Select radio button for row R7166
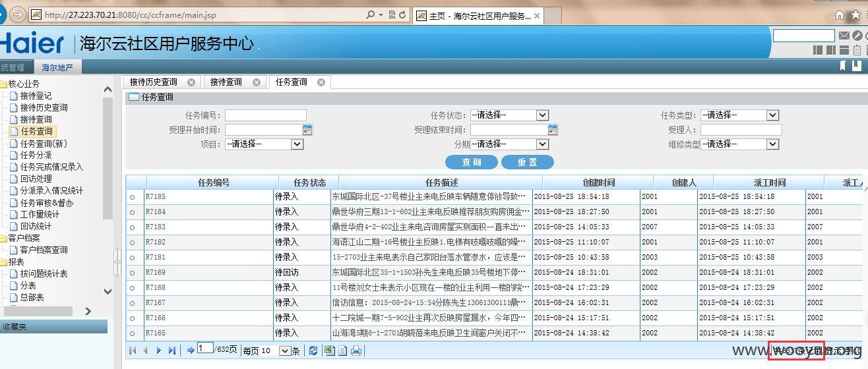The height and width of the screenshot is (369, 868). pyautogui.click(x=132, y=318)
